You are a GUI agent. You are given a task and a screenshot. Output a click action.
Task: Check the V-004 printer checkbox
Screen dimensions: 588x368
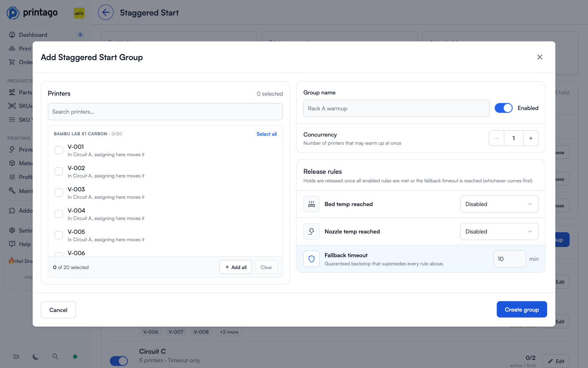59,214
